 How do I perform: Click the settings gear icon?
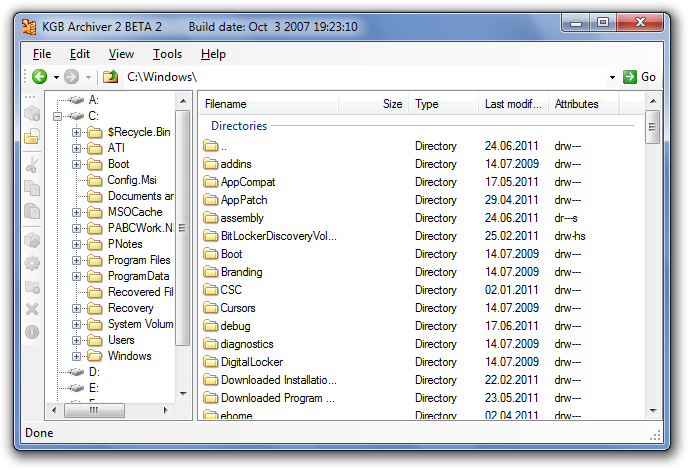[x=32, y=263]
